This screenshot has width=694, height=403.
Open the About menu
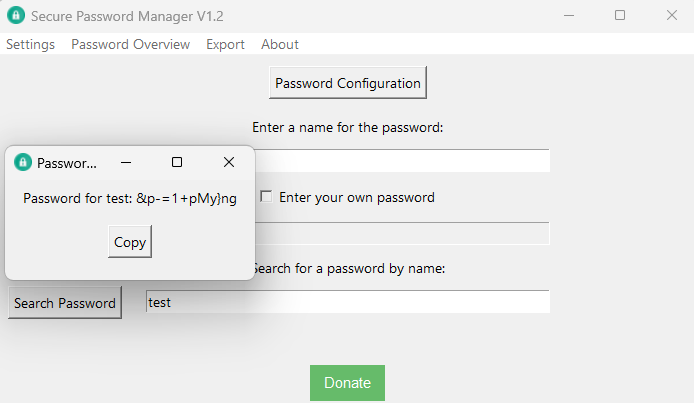point(280,44)
